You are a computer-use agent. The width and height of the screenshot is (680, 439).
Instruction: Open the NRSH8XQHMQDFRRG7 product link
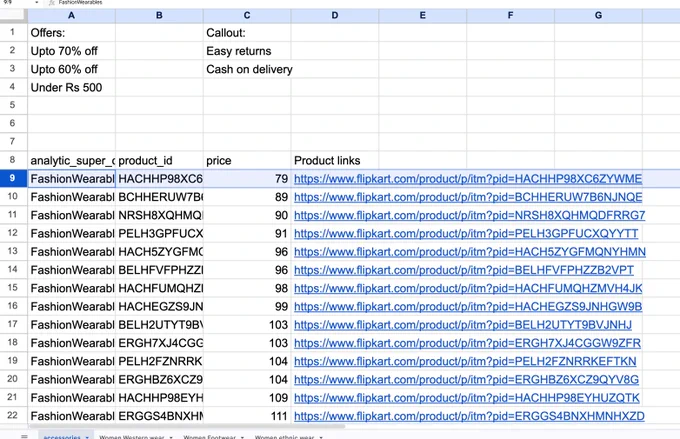[x=469, y=215]
